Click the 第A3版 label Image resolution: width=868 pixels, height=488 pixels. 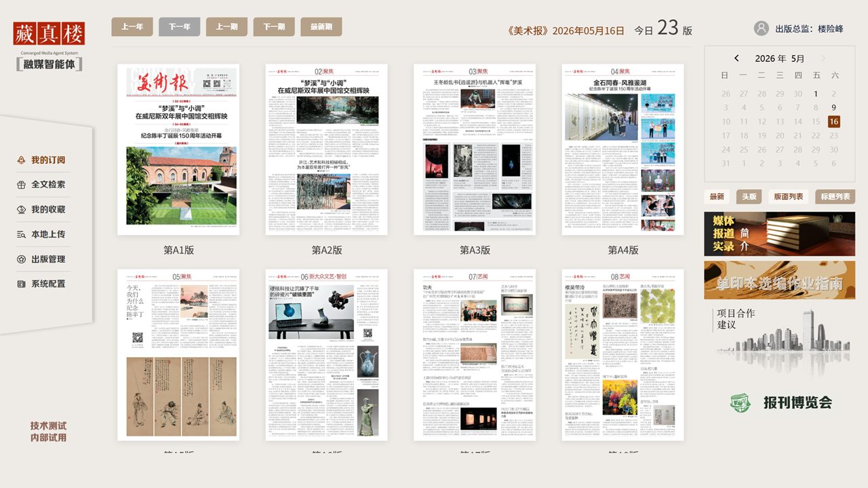(475, 250)
